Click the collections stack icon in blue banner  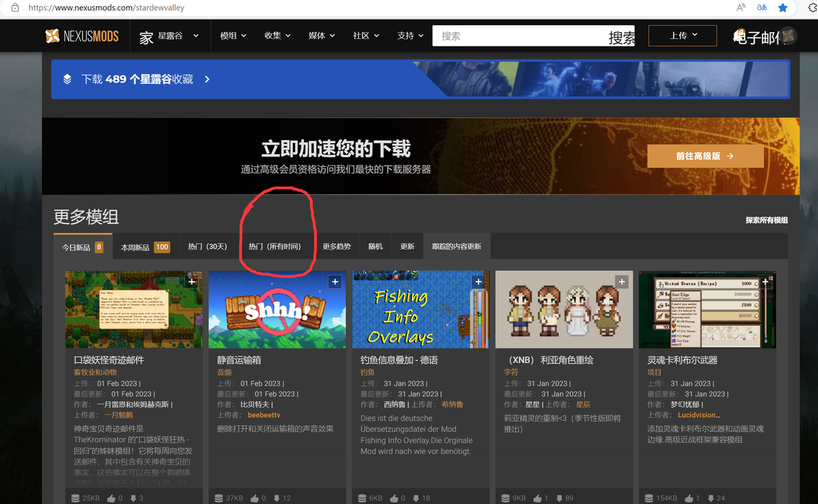(x=67, y=80)
